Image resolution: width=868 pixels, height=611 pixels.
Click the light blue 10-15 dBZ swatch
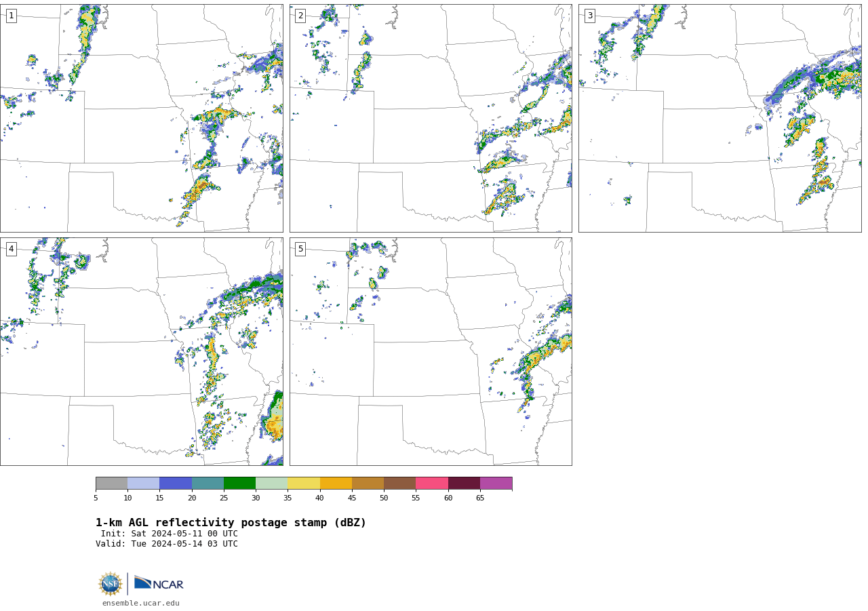[x=143, y=483]
